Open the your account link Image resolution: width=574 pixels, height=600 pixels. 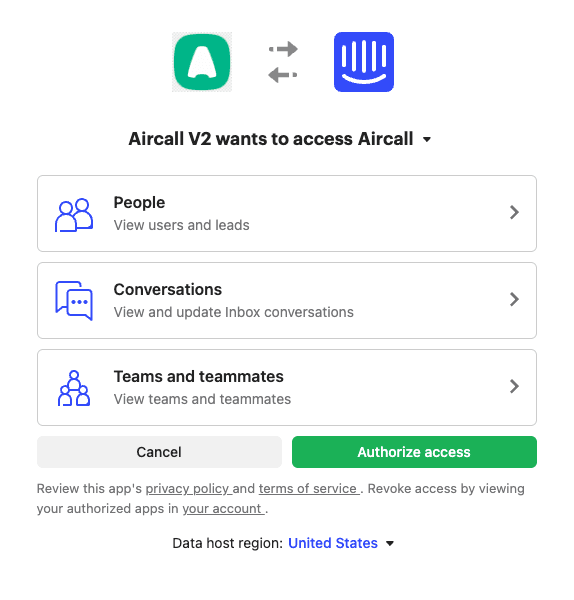(x=222, y=509)
